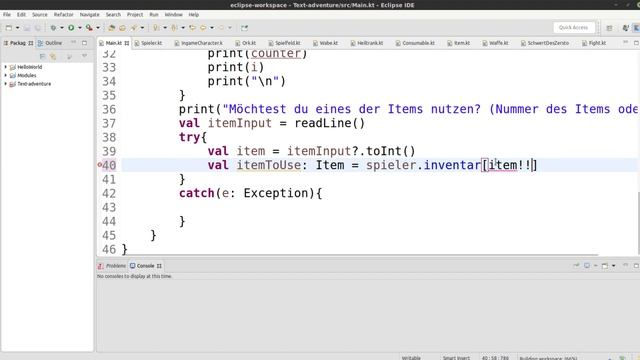Open the Project menu

pyautogui.click(x=135, y=14)
